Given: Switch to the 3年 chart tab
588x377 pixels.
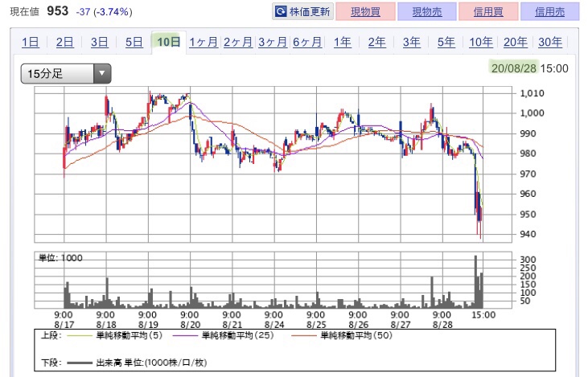Looking at the screenshot, I should [411, 42].
